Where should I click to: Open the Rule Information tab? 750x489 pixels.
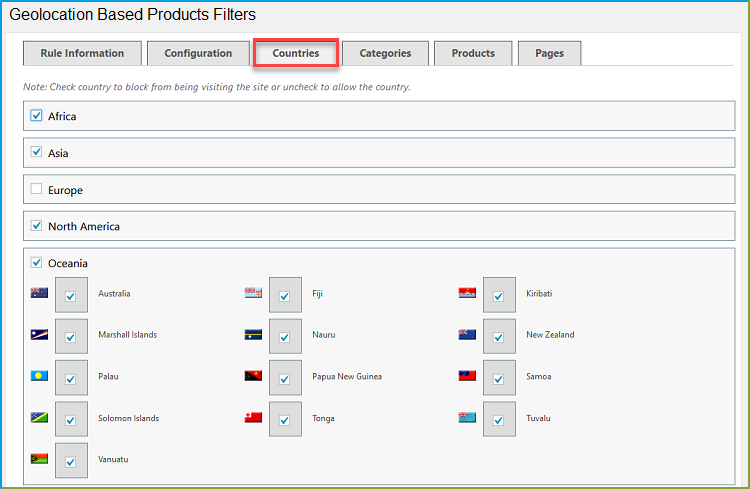82,53
